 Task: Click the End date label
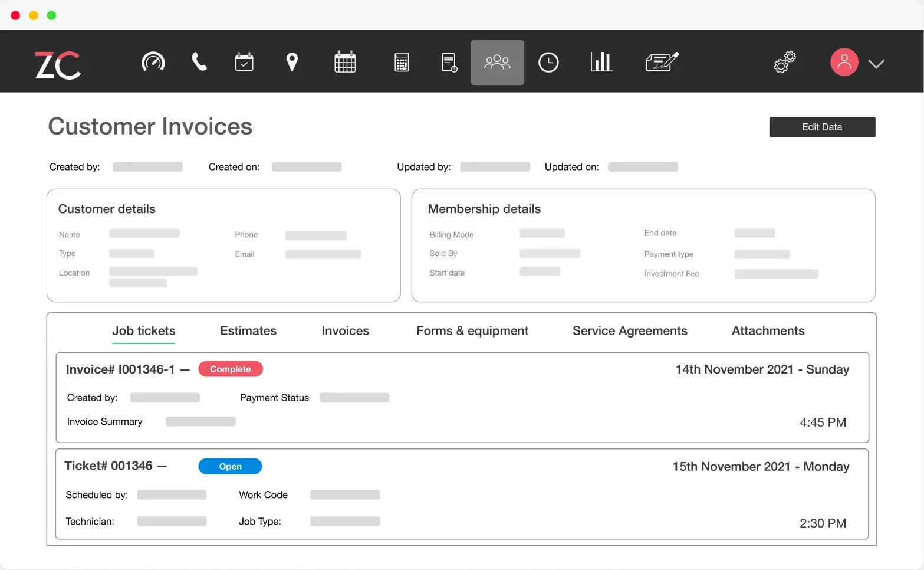[x=660, y=233]
